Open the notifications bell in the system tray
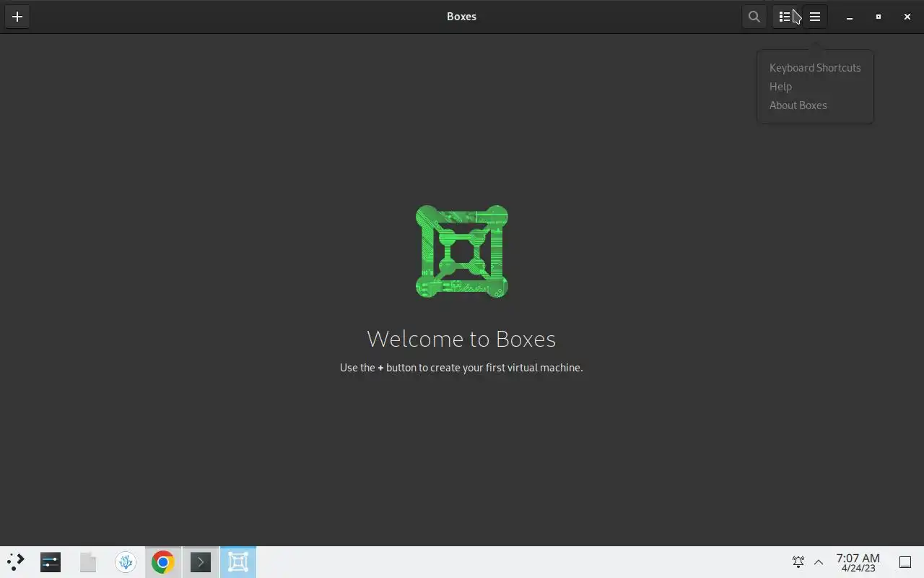The image size is (924, 578). 798,561
